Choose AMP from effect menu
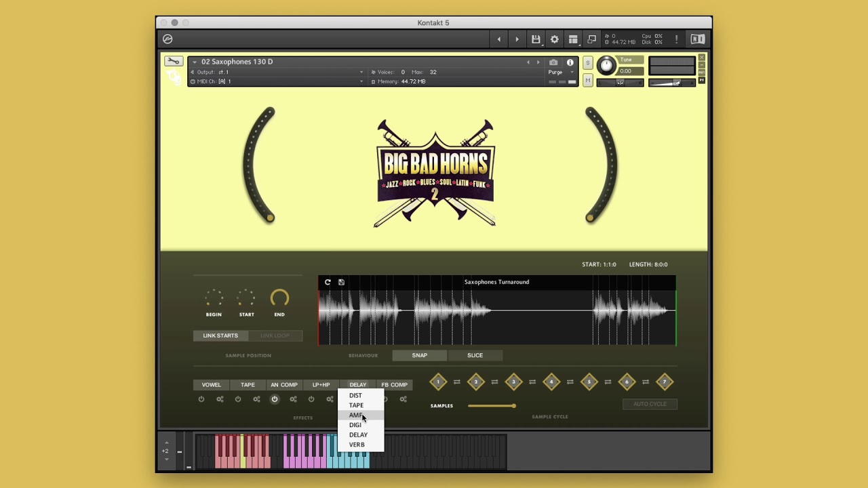Screen dimensions: 868x488 (361, 415)
